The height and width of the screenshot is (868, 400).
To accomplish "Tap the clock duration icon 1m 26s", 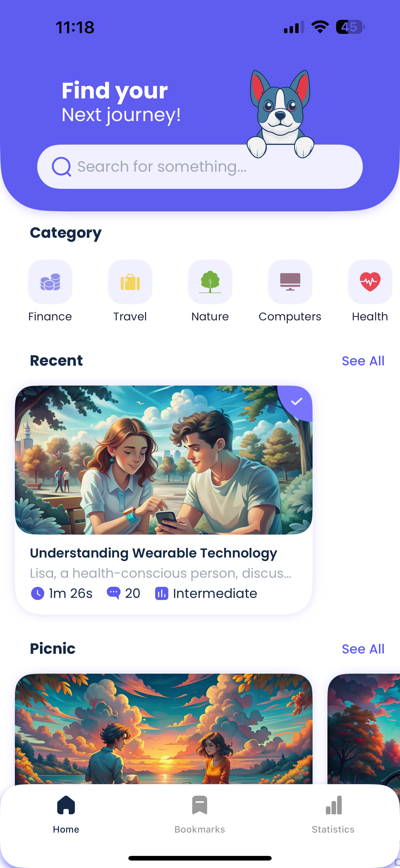I will pyautogui.click(x=38, y=593).
